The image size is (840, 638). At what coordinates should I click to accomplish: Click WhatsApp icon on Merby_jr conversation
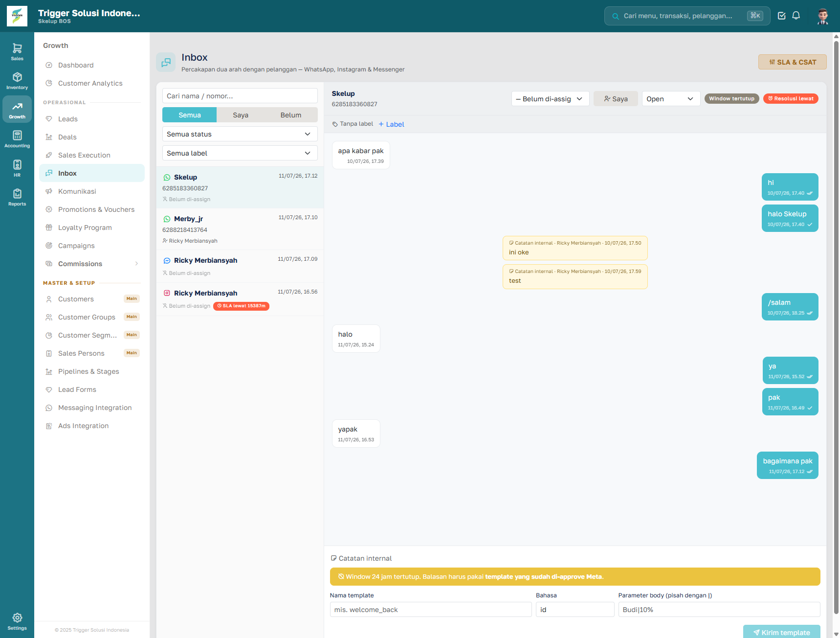167,219
